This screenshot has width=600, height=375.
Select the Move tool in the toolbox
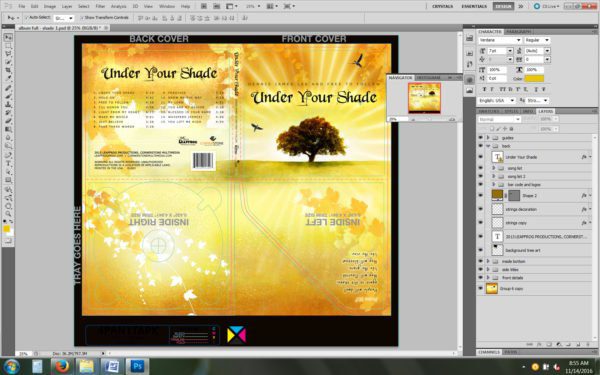click(x=8, y=38)
